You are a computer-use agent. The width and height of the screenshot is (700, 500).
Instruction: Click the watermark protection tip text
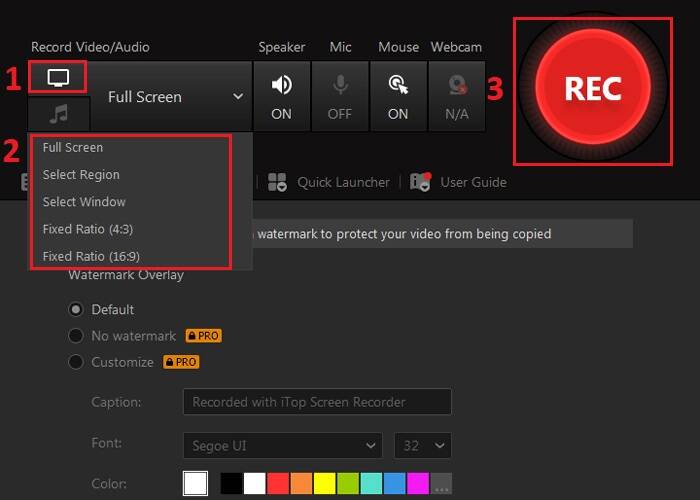[x=404, y=233]
